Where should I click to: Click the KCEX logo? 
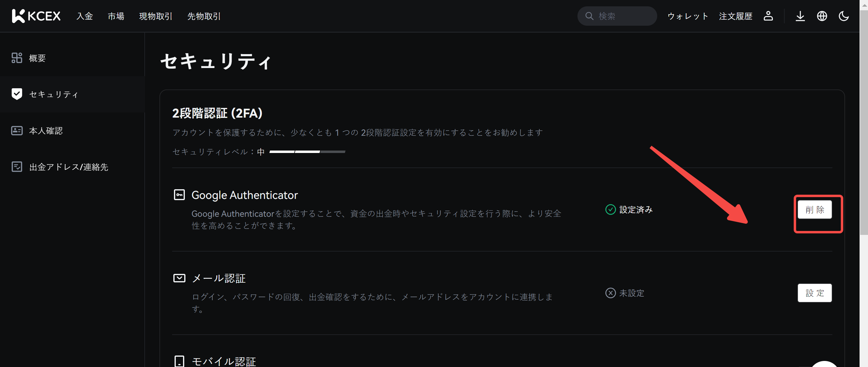(x=36, y=16)
